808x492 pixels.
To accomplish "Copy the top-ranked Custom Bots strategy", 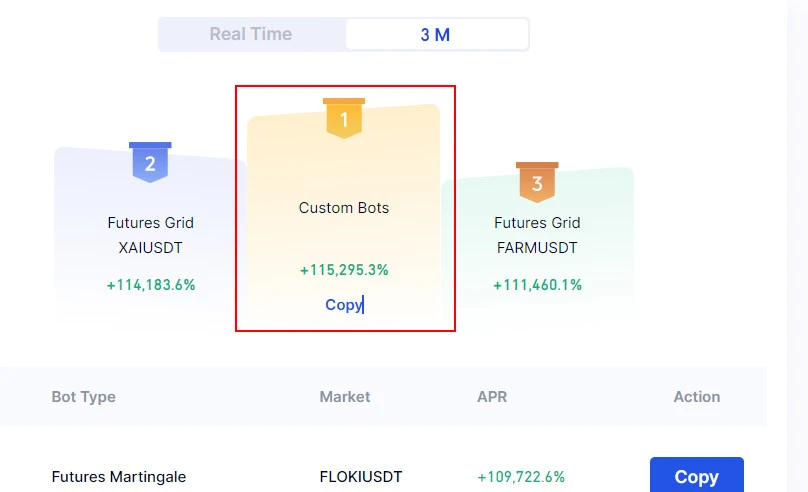I will pyautogui.click(x=344, y=304).
